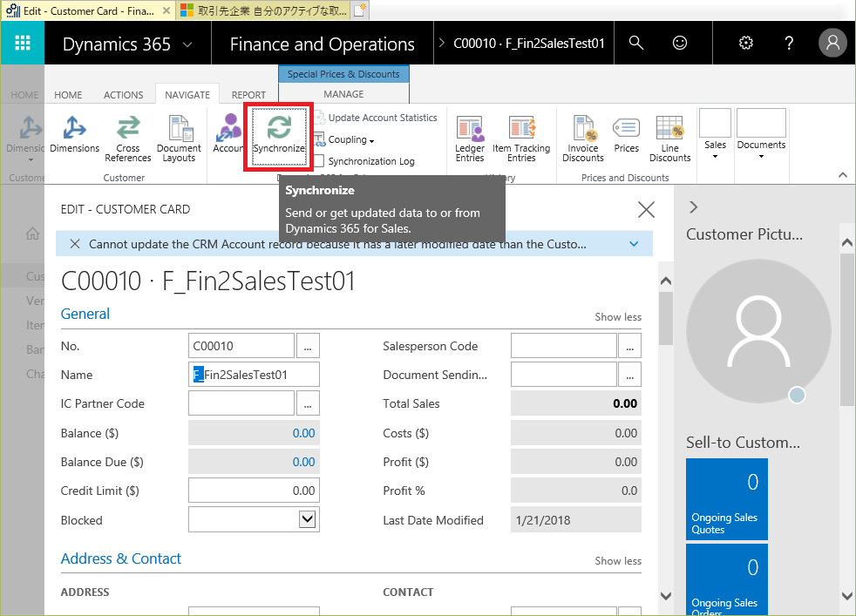Click the Salesperson Code field

[563, 346]
